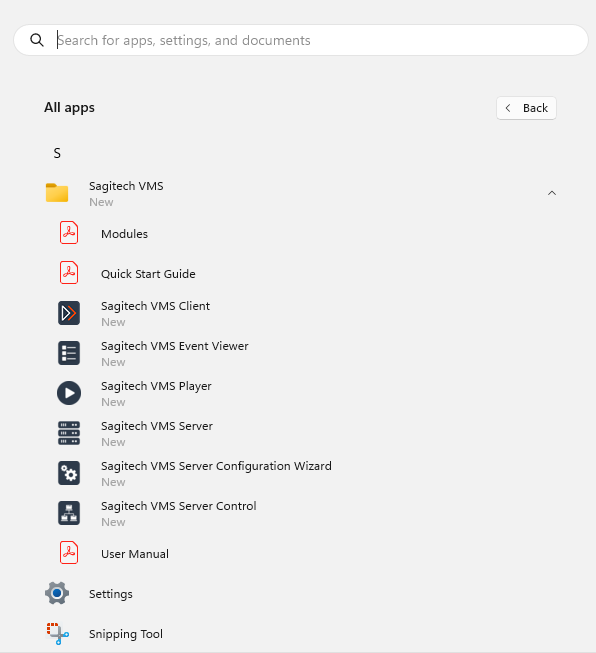Open the Modules PDF icon
596x653 pixels.
tap(69, 233)
